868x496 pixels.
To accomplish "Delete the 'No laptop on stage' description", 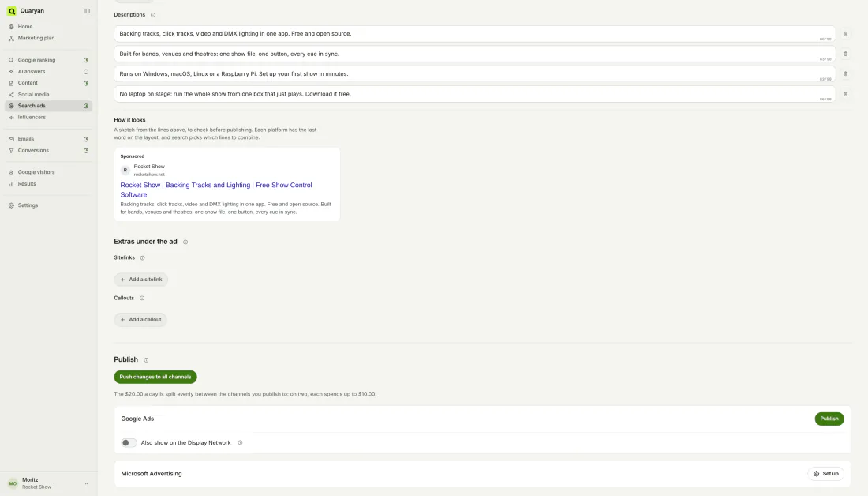I will 845,94.
